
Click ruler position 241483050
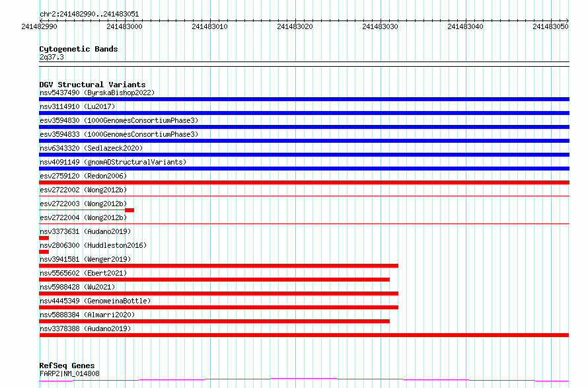(x=550, y=26)
